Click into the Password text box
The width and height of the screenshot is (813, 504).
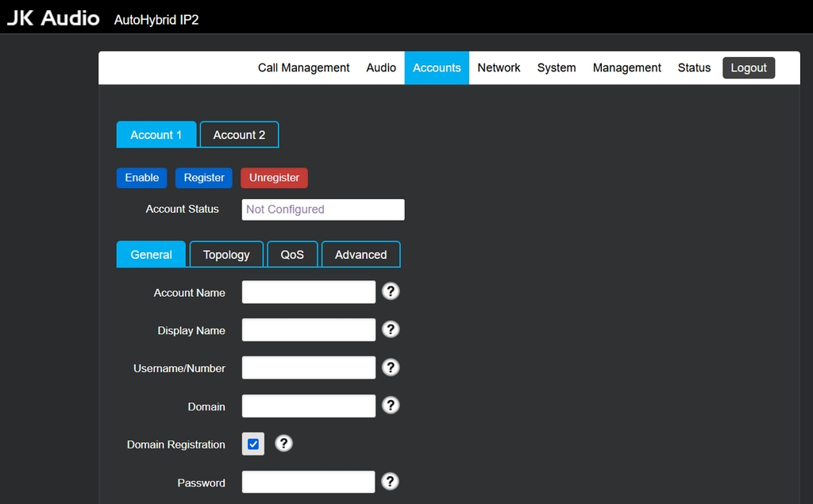(x=308, y=483)
